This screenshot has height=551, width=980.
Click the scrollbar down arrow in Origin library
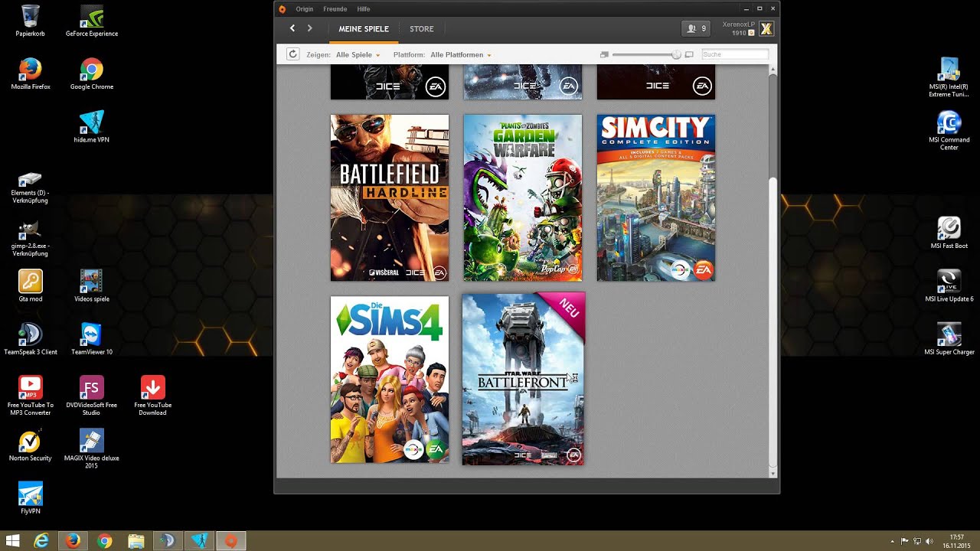pos(773,473)
